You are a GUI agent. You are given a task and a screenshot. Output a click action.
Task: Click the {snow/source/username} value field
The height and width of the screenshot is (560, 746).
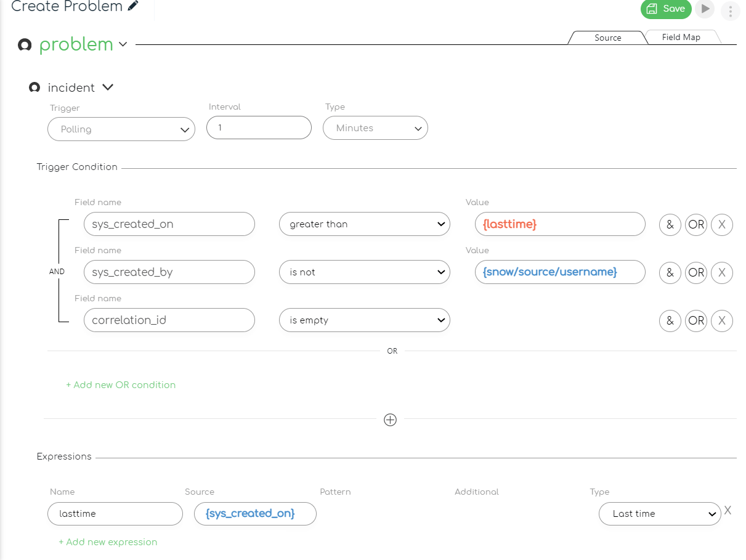(x=560, y=272)
